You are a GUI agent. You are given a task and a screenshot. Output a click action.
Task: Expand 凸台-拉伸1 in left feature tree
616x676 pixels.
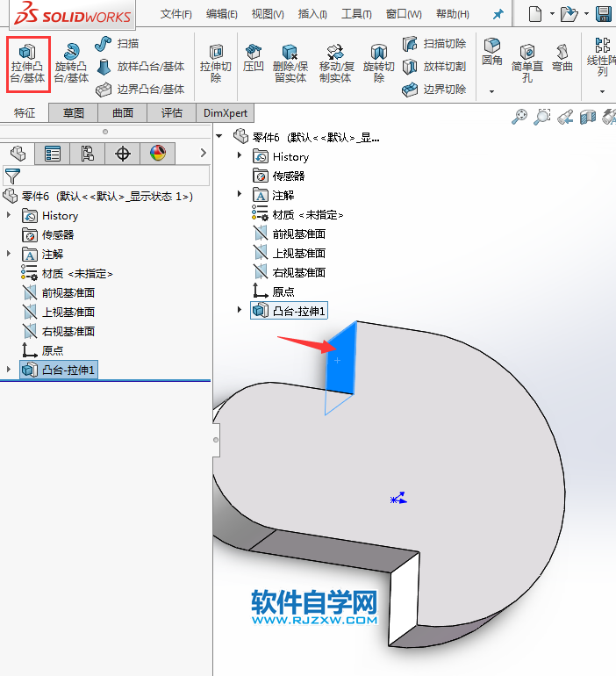[x=8, y=369]
